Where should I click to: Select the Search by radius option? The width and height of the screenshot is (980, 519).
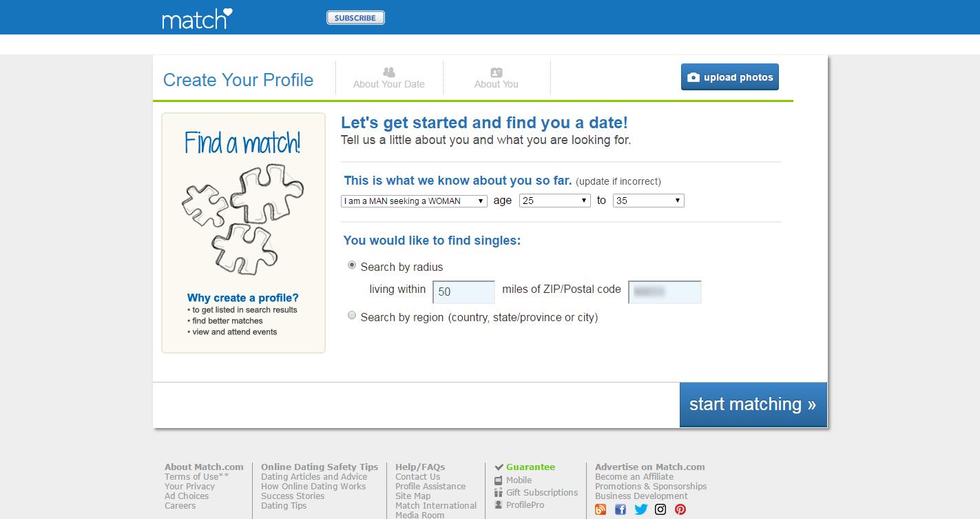[352, 265]
